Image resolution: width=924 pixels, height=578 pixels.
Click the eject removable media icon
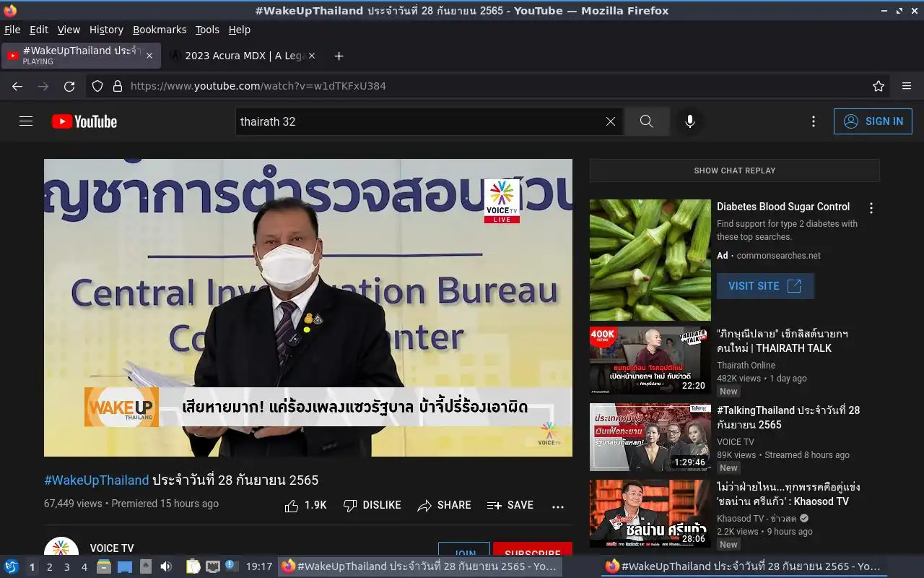point(146,566)
